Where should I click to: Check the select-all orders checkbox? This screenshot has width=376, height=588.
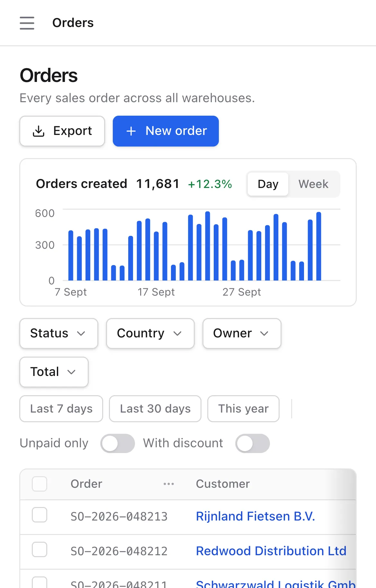[40, 484]
